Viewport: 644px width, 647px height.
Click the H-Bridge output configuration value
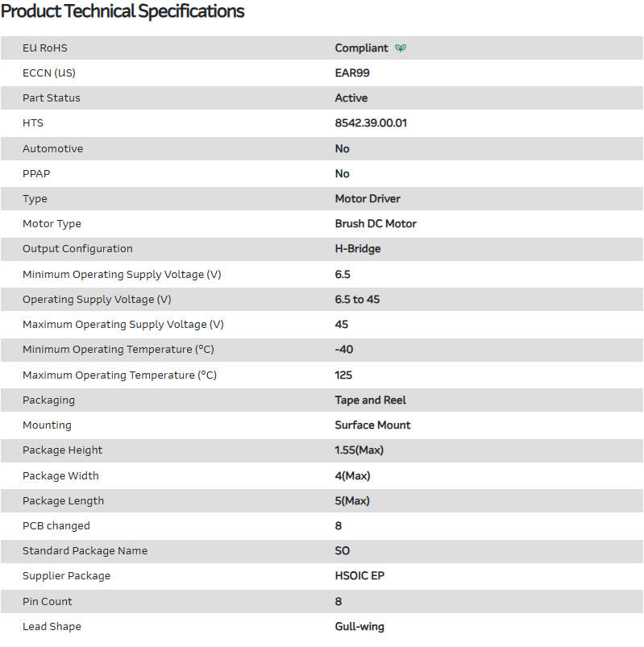pyautogui.click(x=358, y=249)
